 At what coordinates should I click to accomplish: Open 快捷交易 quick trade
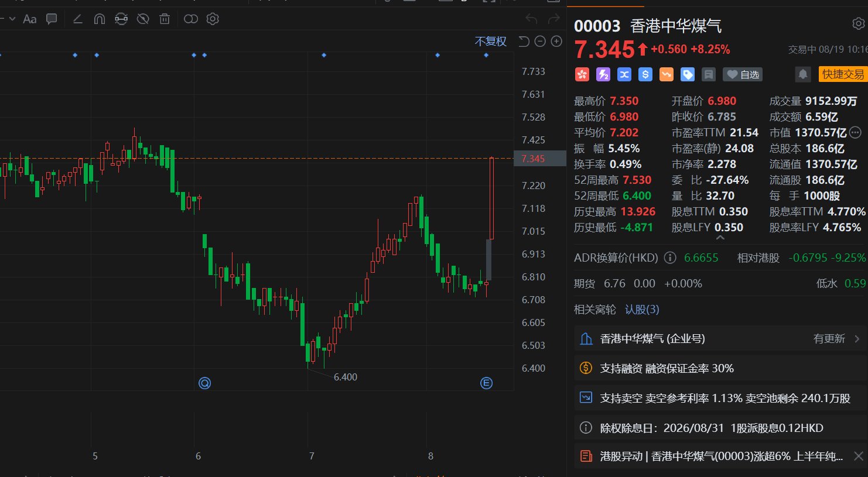click(x=842, y=74)
